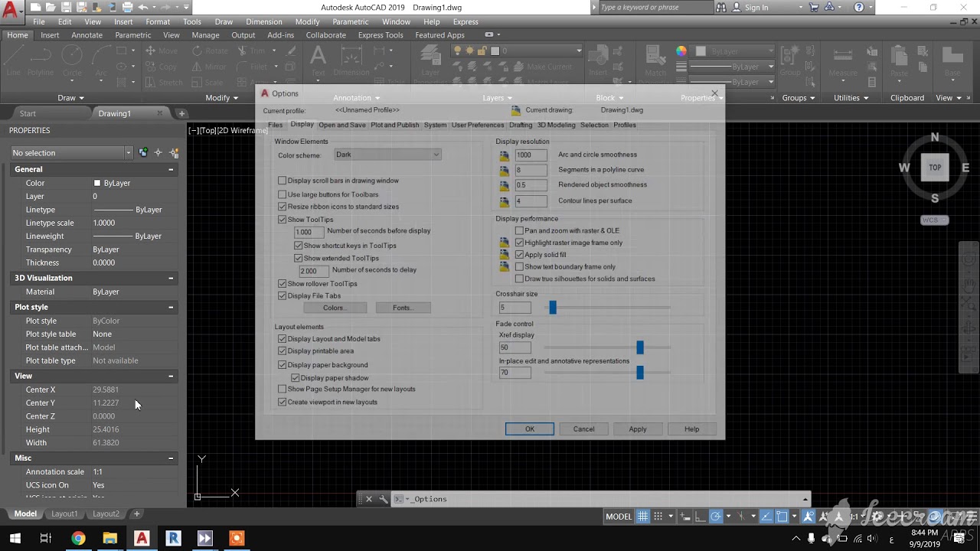Click the Customize wrench icon on command line
Screen dimensions: 980x551
point(384,499)
